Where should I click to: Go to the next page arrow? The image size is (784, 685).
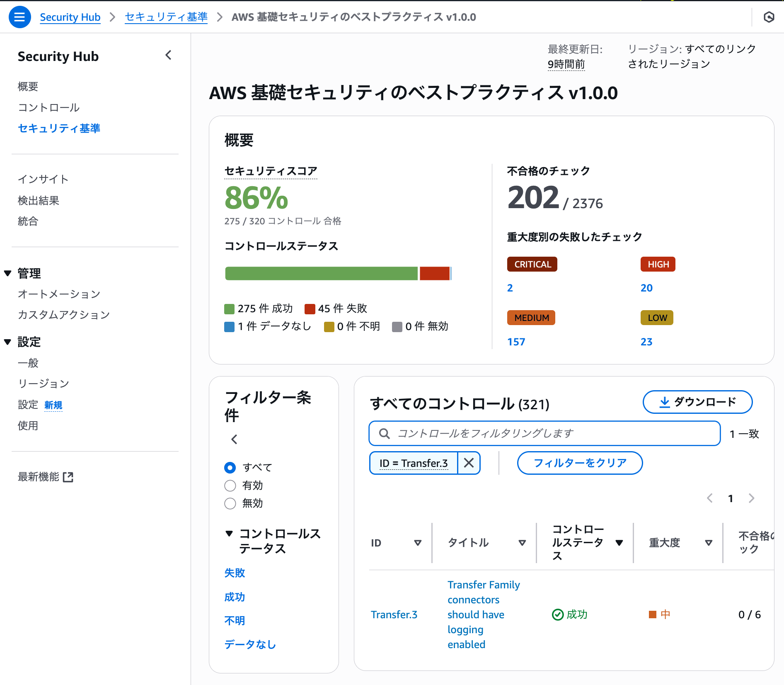point(751,498)
